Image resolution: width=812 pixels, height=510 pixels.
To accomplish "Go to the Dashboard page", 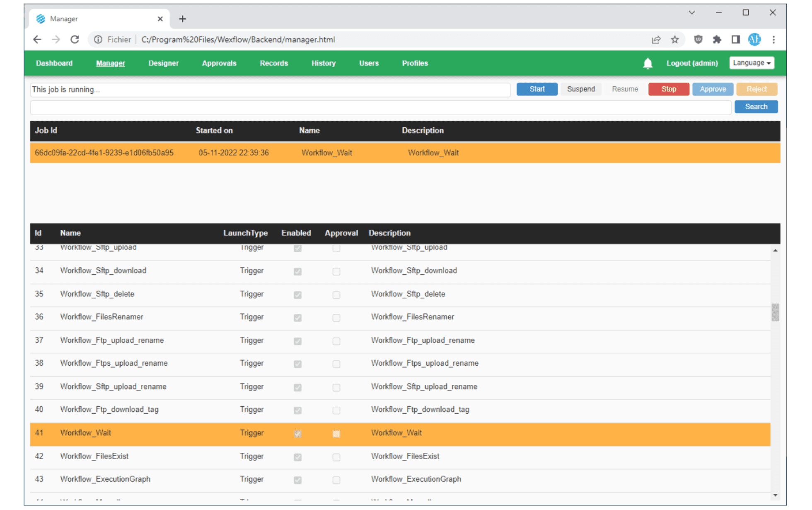I will (x=54, y=63).
